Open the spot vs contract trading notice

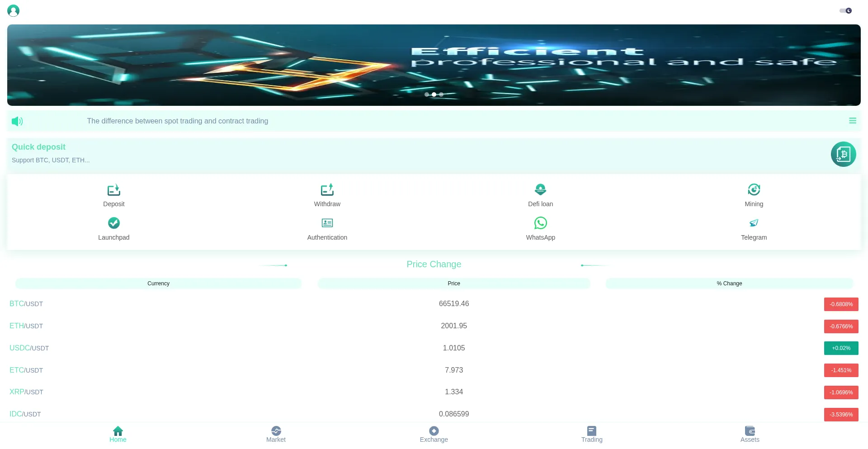[x=178, y=121]
